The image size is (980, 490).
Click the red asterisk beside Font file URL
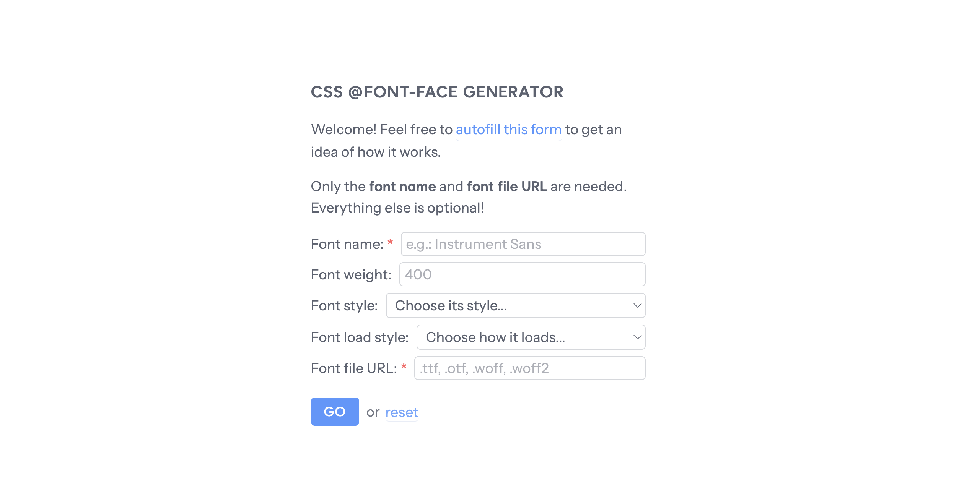click(404, 367)
